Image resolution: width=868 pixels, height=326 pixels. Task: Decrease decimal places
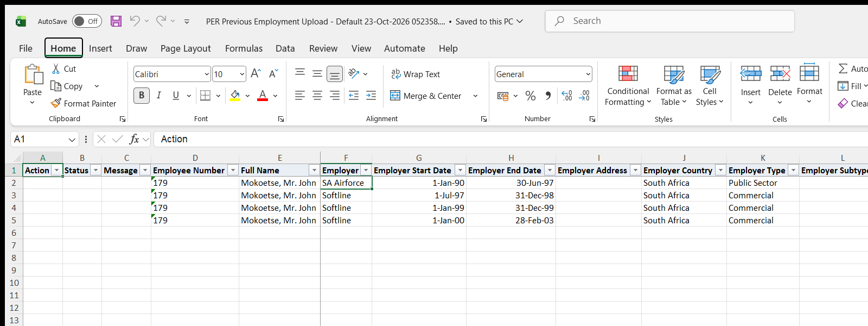point(584,96)
